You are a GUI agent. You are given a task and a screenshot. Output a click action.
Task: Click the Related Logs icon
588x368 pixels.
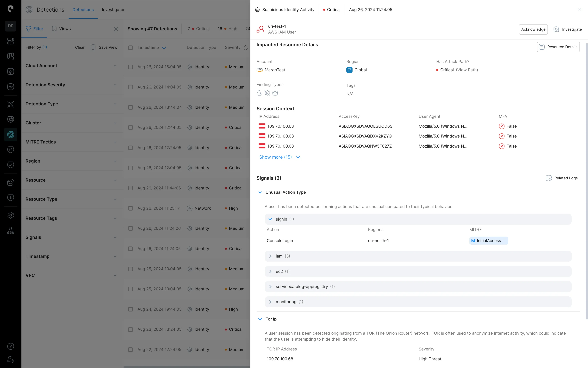[x=549, y=178]
